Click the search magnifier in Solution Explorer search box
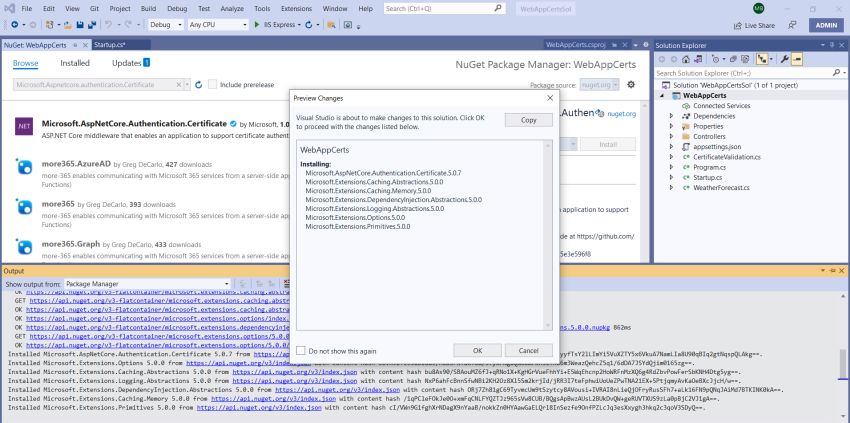 [x=837, y=73]
